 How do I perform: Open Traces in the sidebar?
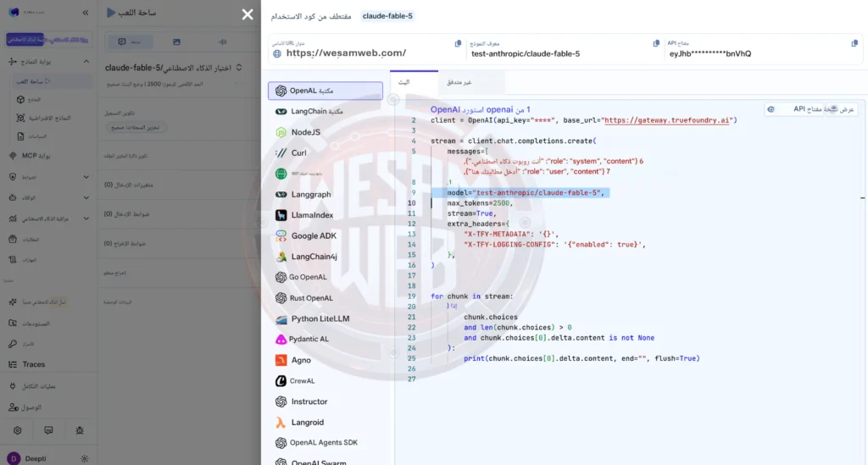coord(34,364)
